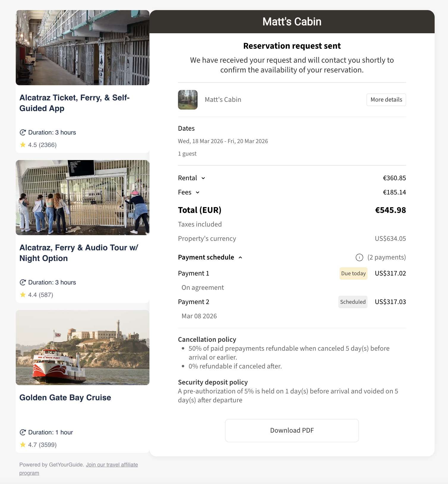Image resolution: width=448 pixels, height=484 pixels.
Task: Click the star icon beside 4.7 (3599)
Action: [x=23, y=445]
